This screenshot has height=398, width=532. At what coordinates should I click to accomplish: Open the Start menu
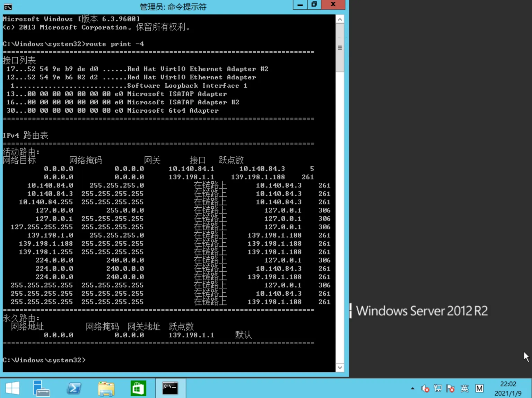pyautogui.click(x=13, y=388)
